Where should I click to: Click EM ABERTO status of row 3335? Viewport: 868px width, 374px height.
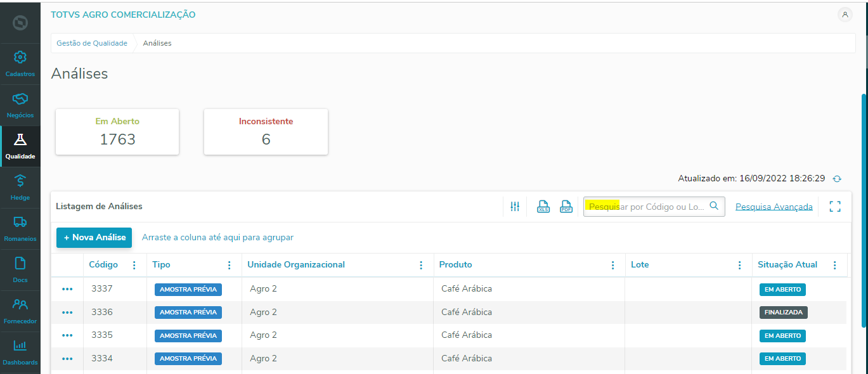tap(782, 336)
